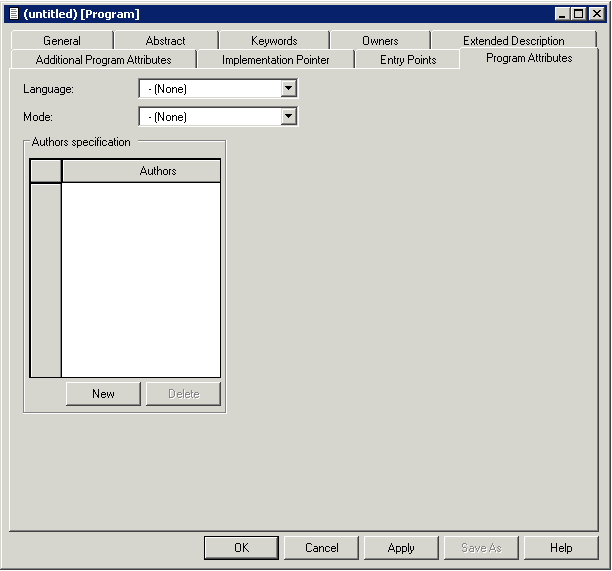Viewport: 612px width, 571px height.
Task: Go to the Owners tab
Action: tap(380, 41)
